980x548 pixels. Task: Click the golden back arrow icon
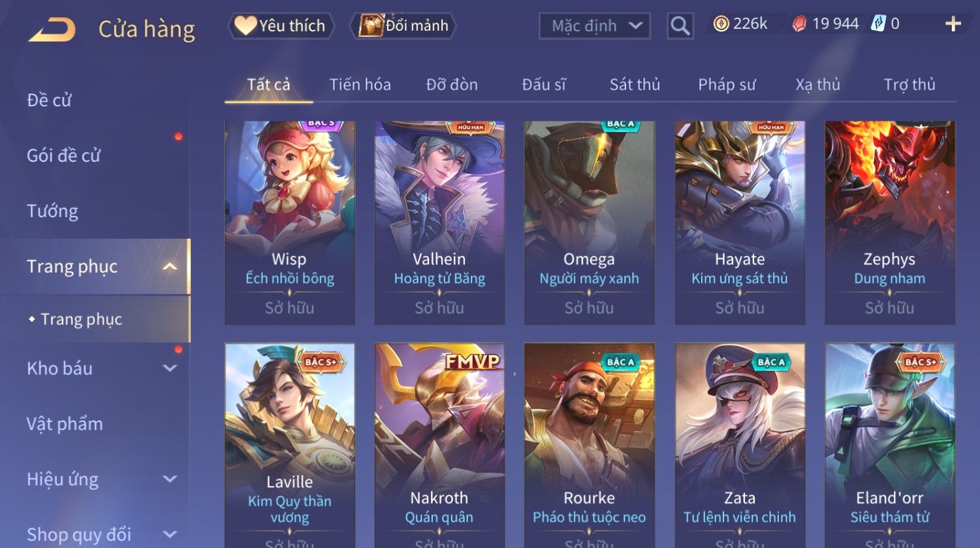pos(52,30)
